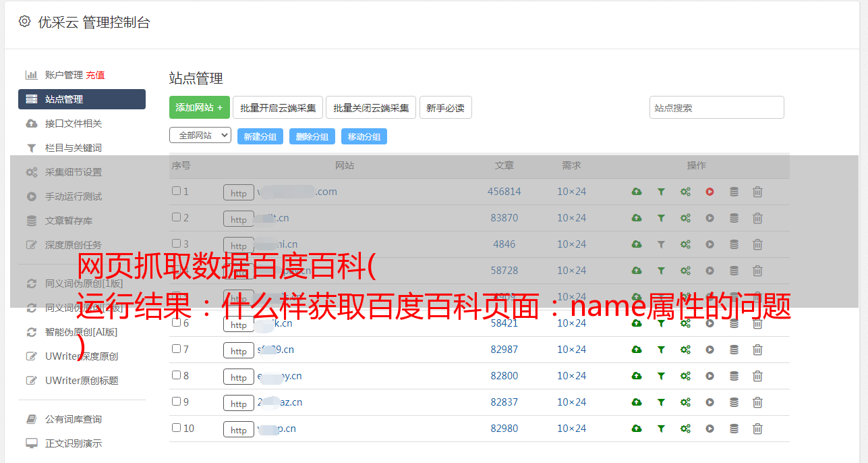The width and height of the screenshot is (868, 463).
Task: Check the checkbox for row 2
Action: [176, 217]
